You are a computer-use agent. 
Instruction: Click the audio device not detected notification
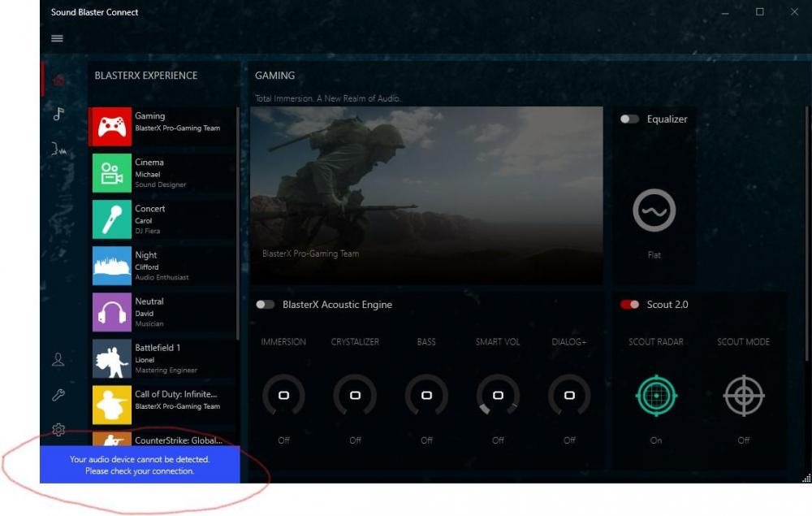(x=140, y=465)
